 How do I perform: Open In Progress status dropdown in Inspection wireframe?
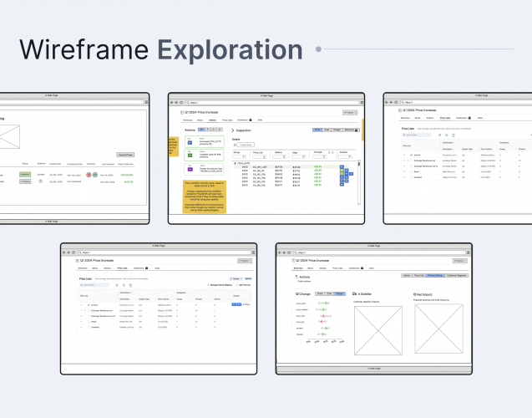(349, 112)
